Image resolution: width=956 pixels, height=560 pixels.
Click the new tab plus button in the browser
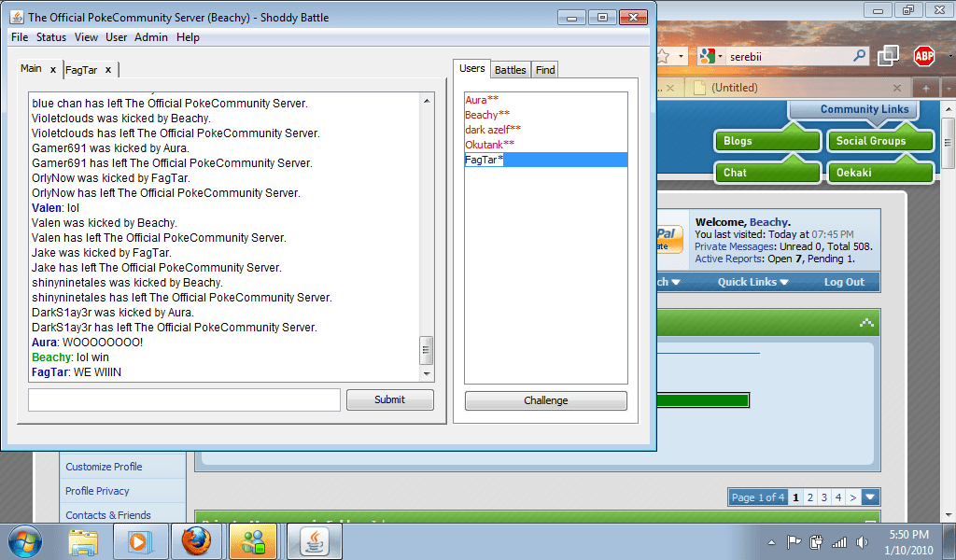(x=925, y=89)
